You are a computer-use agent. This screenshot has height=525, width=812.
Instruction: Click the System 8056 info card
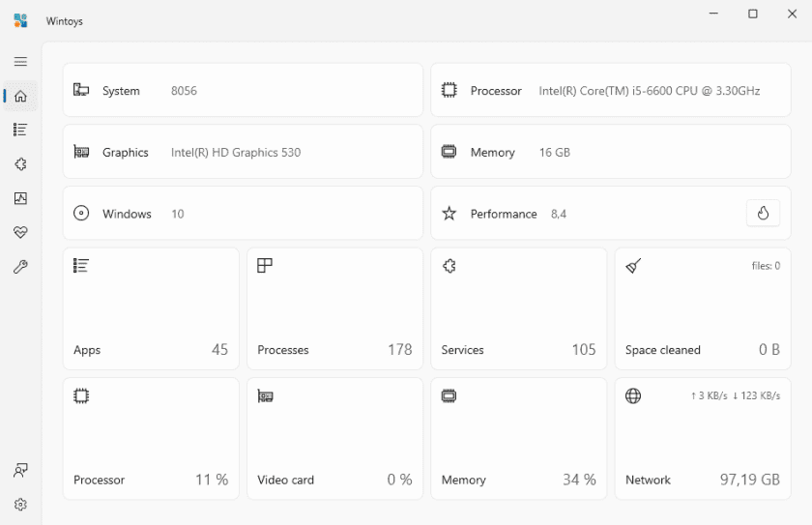(243, 91)
